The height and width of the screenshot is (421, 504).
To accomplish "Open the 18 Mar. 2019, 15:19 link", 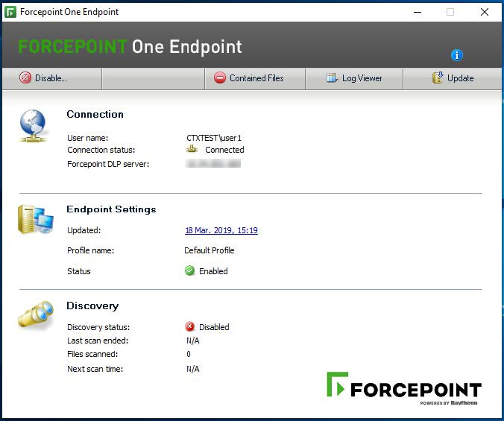I will [221, 231].
